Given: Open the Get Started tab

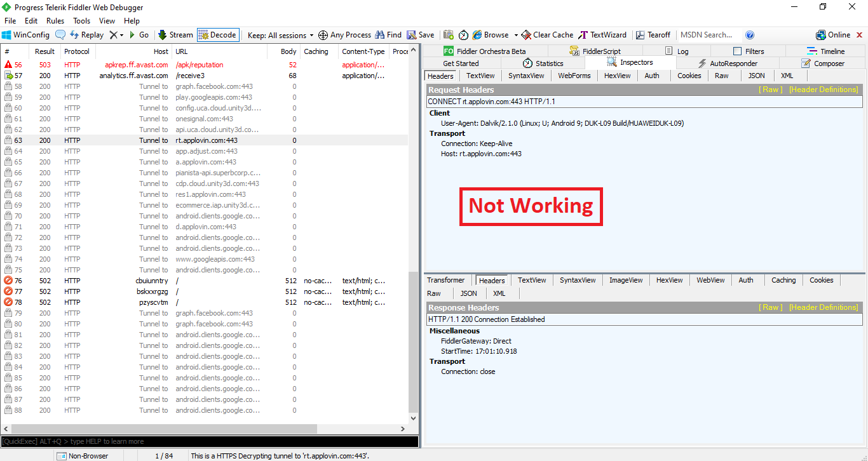Looking at the screenshot, I should [x=461, y=63].
